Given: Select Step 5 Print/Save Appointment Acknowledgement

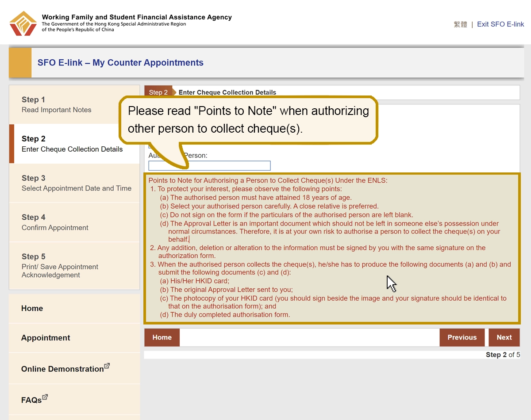Looking at the screenshot, I should tap(74, 266).
